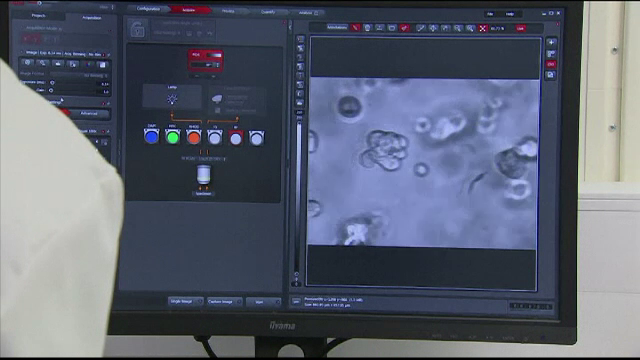Open the Help menu
This screenshot has height=360, width=640.
tap(510, 14)
